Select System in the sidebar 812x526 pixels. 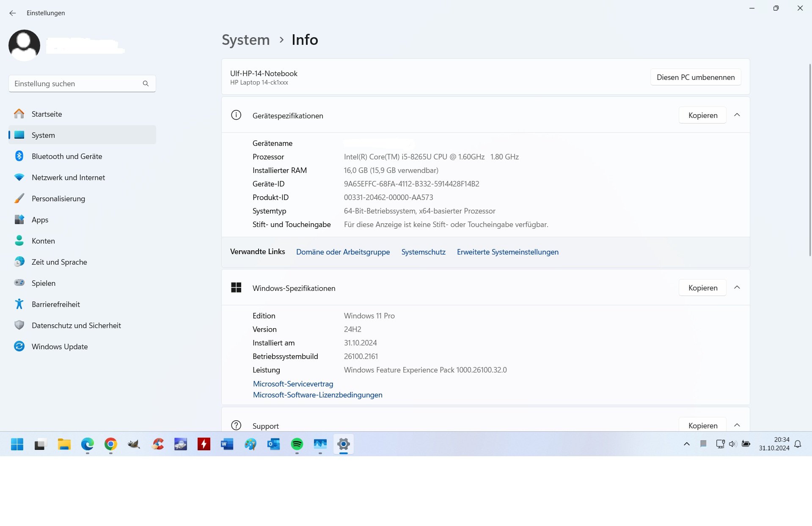(x=82, y=135)
